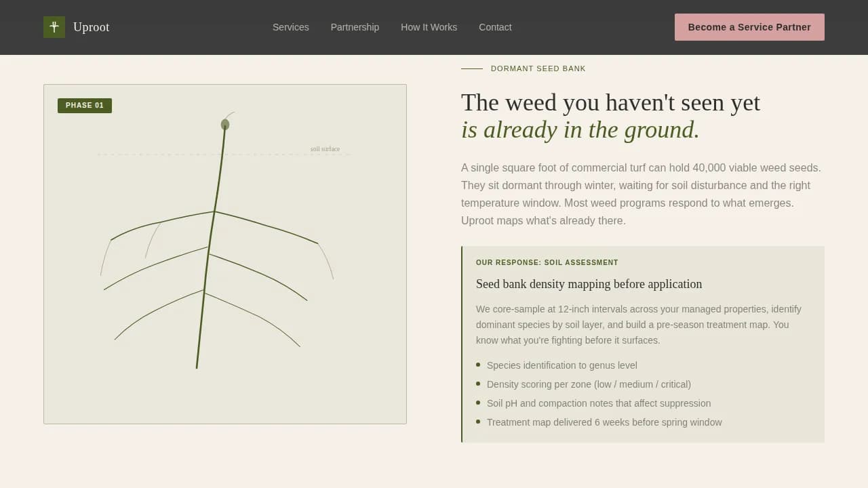Click the DORMANT SEED BANK eyebrow text
This screenshot has height=488, width=868.
[x=538, y=68]
